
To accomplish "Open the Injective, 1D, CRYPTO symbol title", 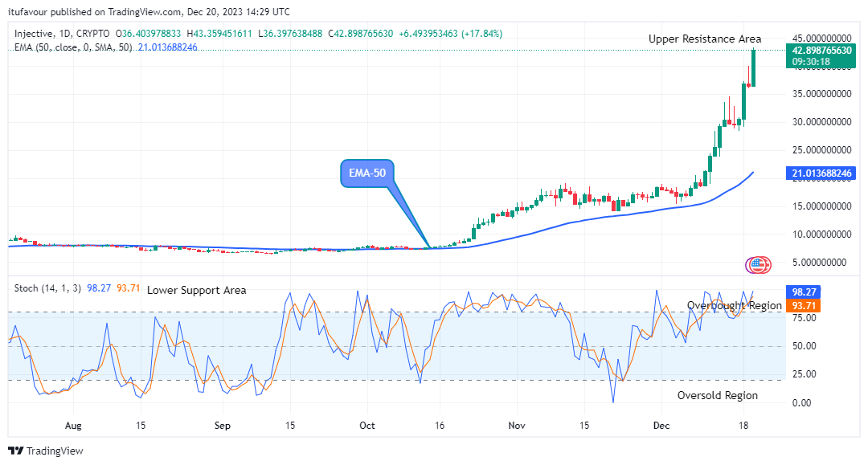I will (61, 34).
